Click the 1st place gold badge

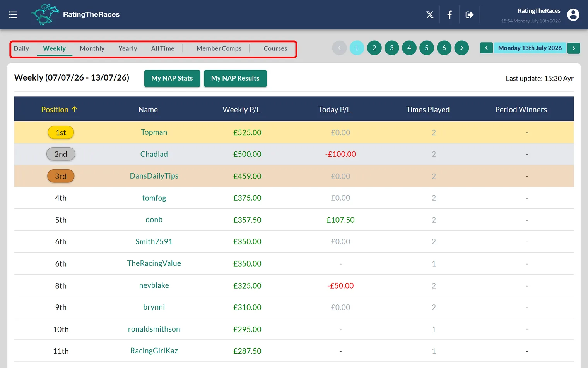coord(61,132)
